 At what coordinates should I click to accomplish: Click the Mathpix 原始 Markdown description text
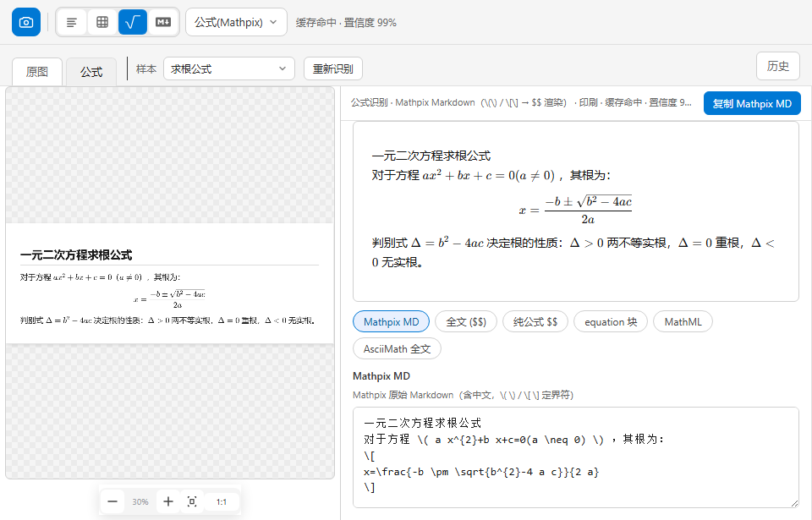(x=463, y=395)
